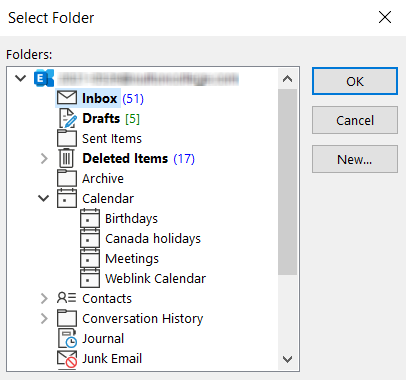Select the Weblink Calendar entry

tap(155, 279)
